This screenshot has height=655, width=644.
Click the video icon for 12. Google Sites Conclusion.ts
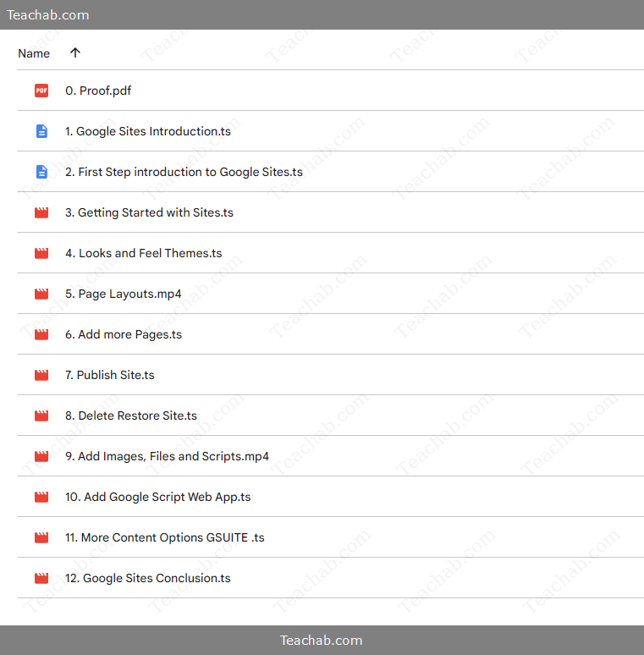tap(41, 578)
